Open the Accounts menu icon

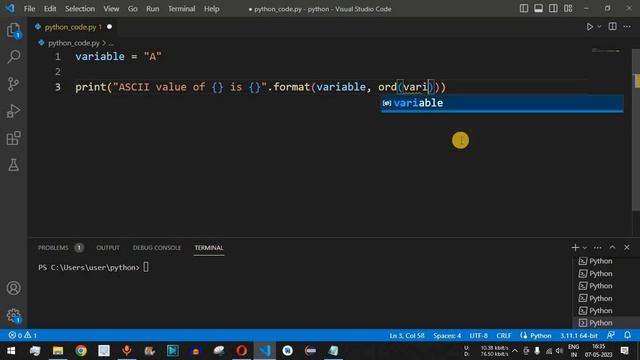[13, 288]
